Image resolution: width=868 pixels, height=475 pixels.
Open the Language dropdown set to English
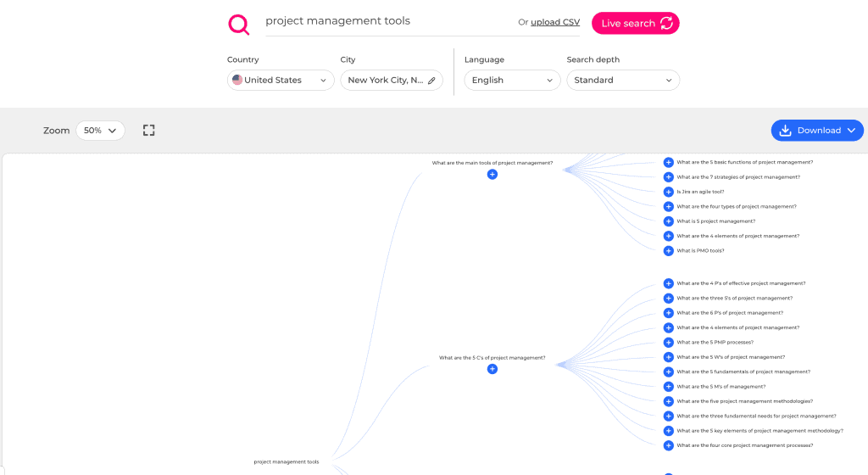click(512, 81)
